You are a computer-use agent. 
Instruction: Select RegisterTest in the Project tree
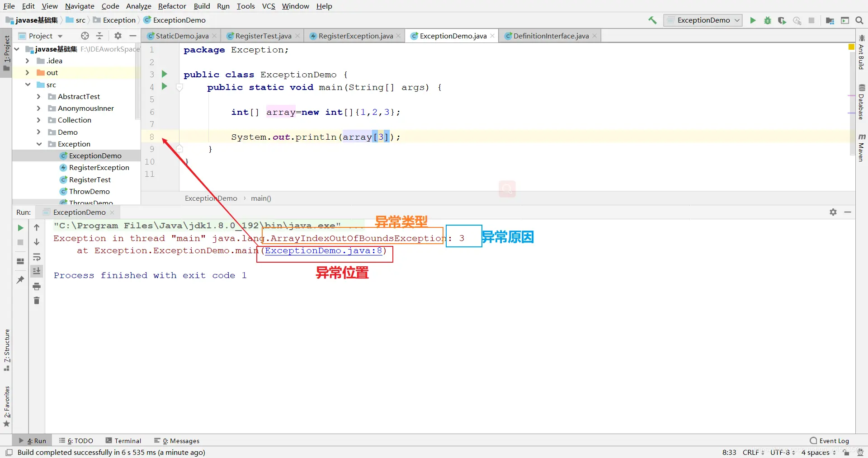coord(90,179)
